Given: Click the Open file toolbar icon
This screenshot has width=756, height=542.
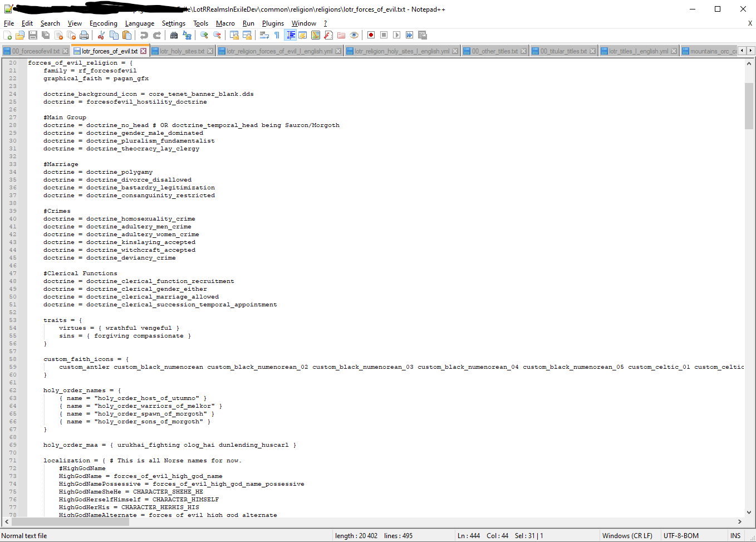Looking at the screenshot, I should (x=20, y=35).
